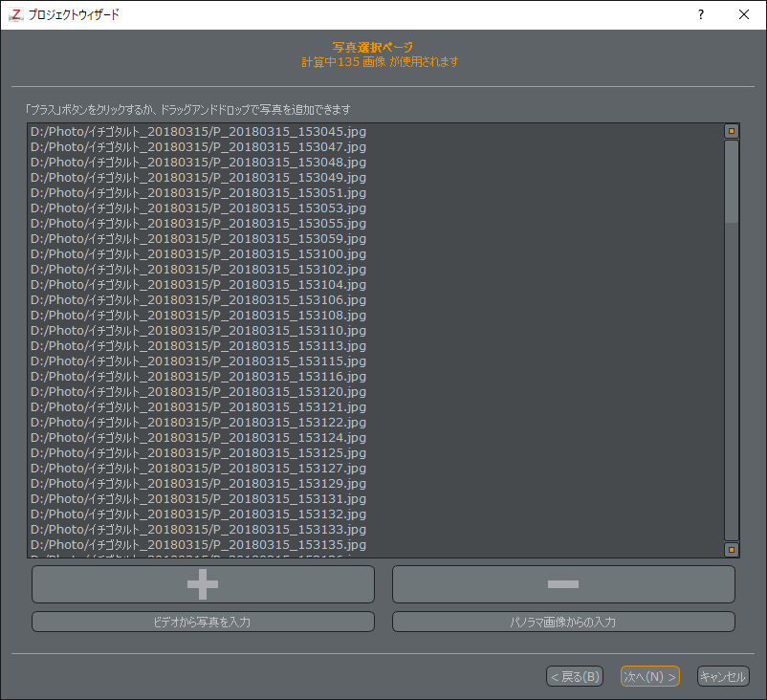This screenshot has height=700, width=767.
Task: Select file P_20180315_153106.jpg
Action: pos(376,300)
